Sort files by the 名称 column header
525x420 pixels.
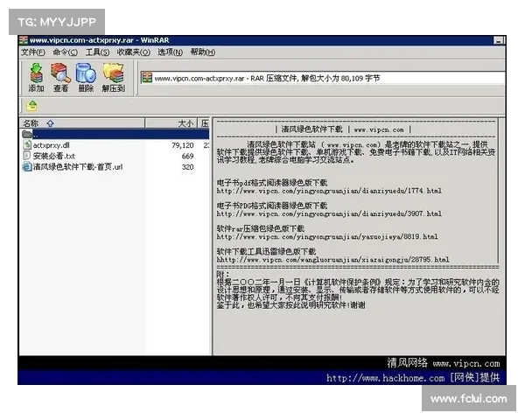pyautogui.click(x=82, y=123)
